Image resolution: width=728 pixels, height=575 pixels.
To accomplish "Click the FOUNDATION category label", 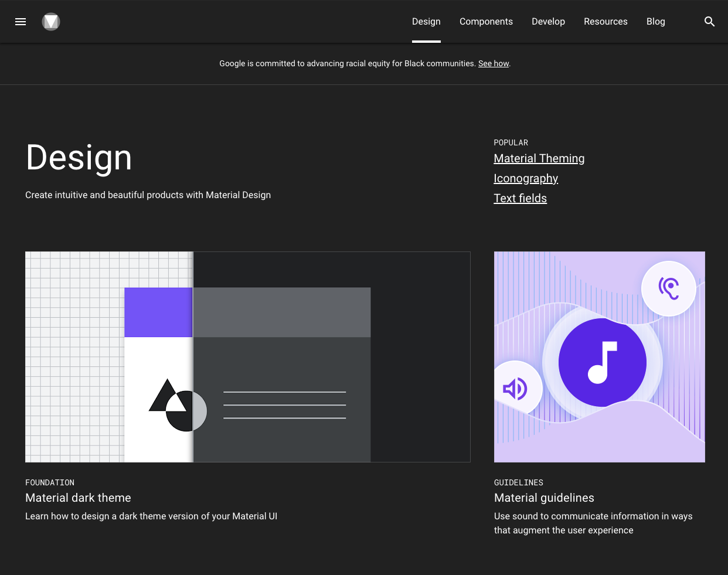I will [x=50, y=482].
